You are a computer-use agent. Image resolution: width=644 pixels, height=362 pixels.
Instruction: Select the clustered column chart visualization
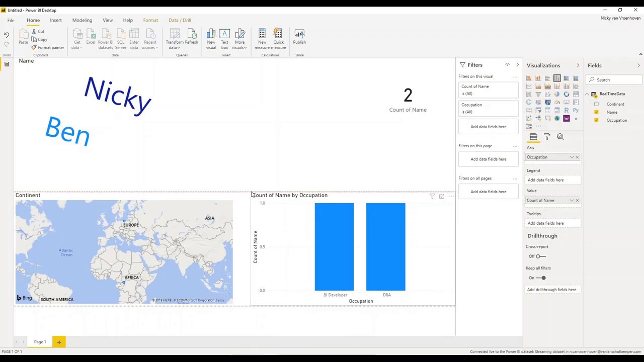(x=557, y=78)
